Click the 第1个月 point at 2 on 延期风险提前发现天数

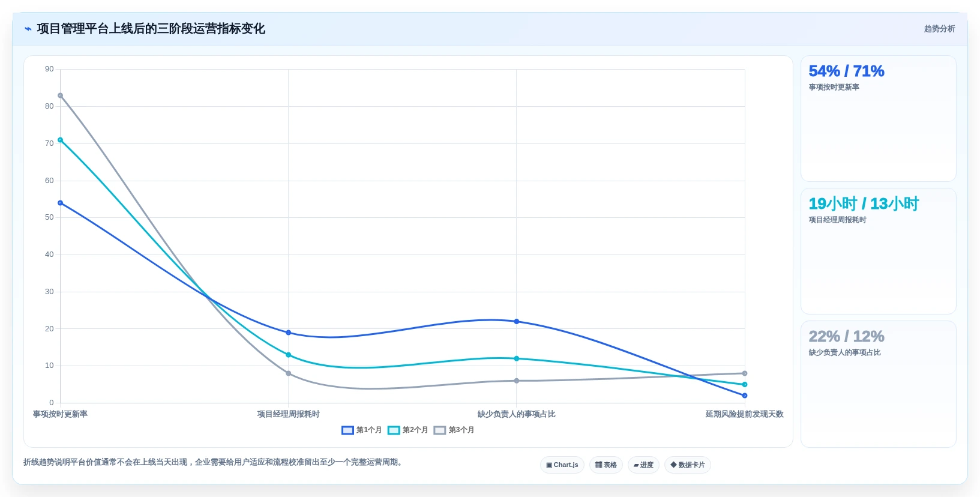pyautogui.click(x=744, y=396)
